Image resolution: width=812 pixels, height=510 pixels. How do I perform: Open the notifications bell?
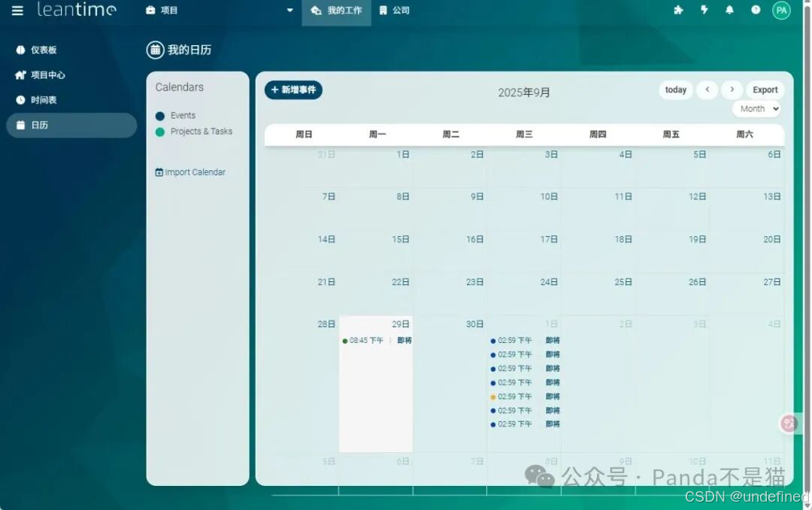pos(729,10)
